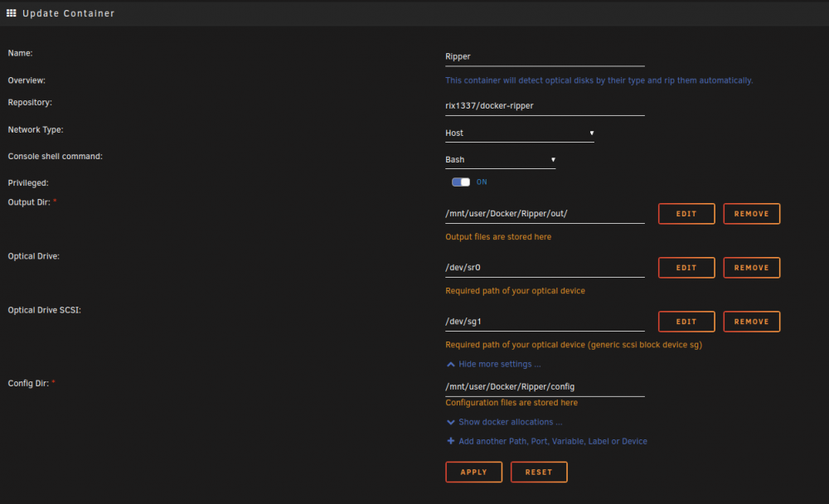
Task: Click the grid icon beside Update Container
Action: (11, 12)
